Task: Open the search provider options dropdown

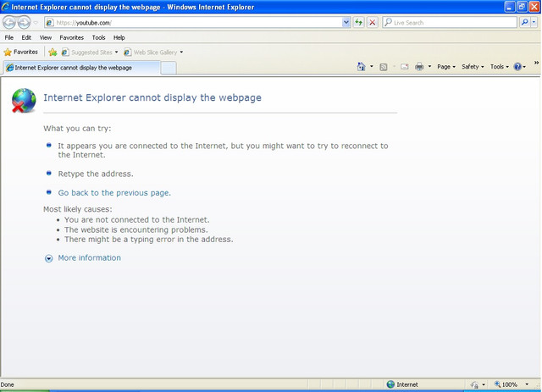Action: pyautogui.click(x=534, y=23)
